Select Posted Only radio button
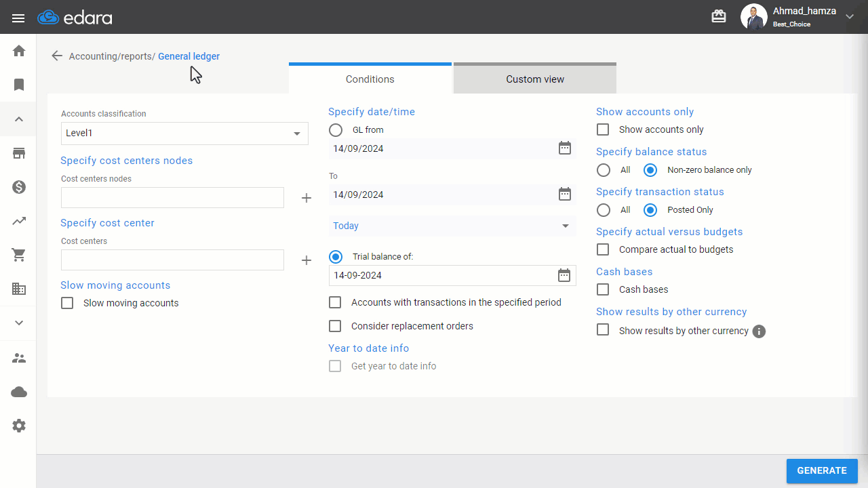868x488 pixels. pos(650,210)
